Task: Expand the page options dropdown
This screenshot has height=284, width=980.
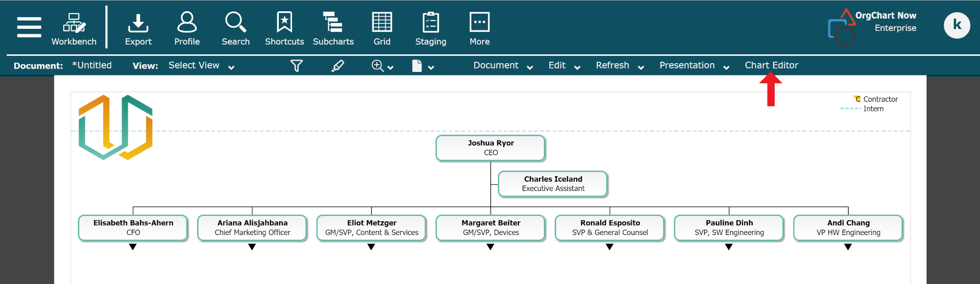Action: click(x=431, y=67)
